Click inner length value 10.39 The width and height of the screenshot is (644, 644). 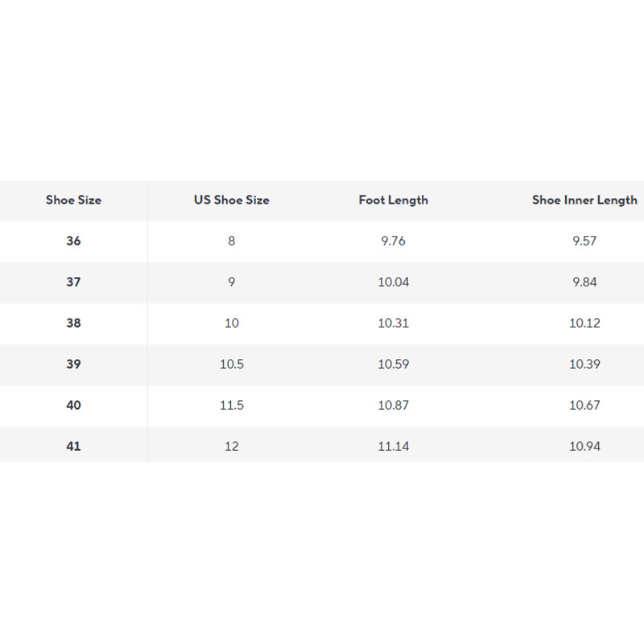pyautogui.click(x=584, y=364)
